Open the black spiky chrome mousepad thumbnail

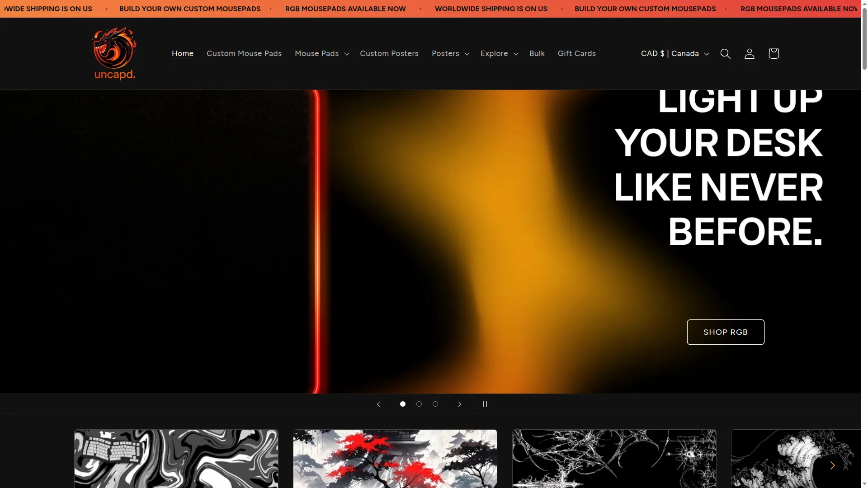[614, 459]
